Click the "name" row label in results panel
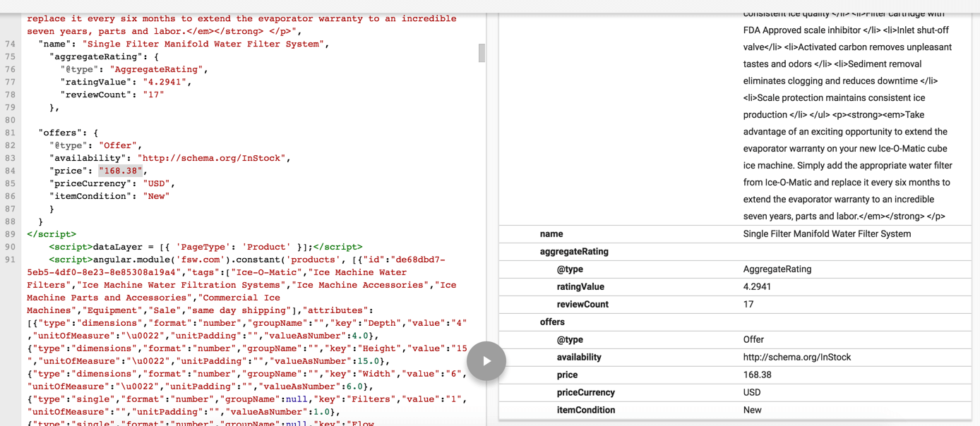The width and height of the screenshot is (980, 426). (x=551, y=234)
